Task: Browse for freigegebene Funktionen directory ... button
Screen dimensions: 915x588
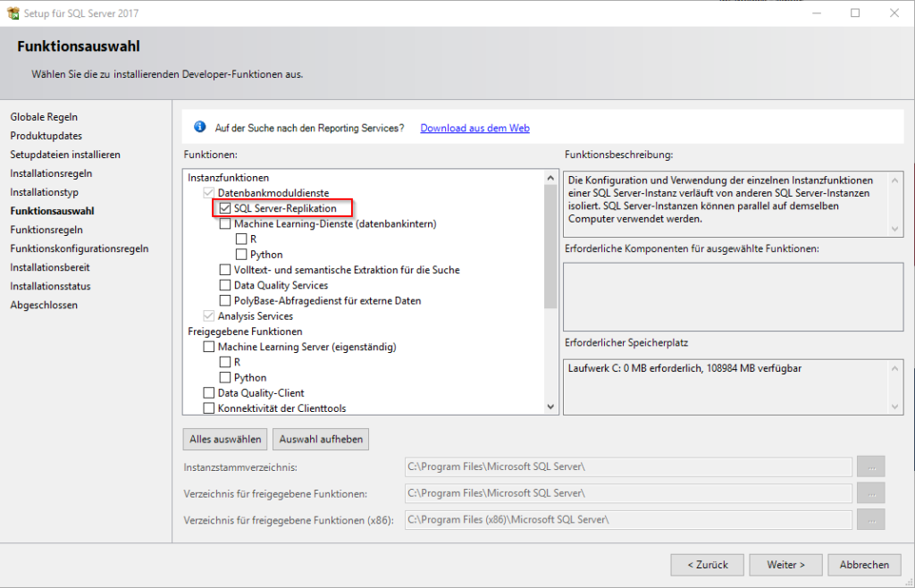Action: tap(871, 493)
